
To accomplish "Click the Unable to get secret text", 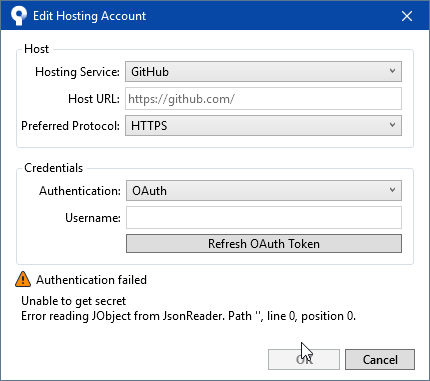I will [74, 301].
